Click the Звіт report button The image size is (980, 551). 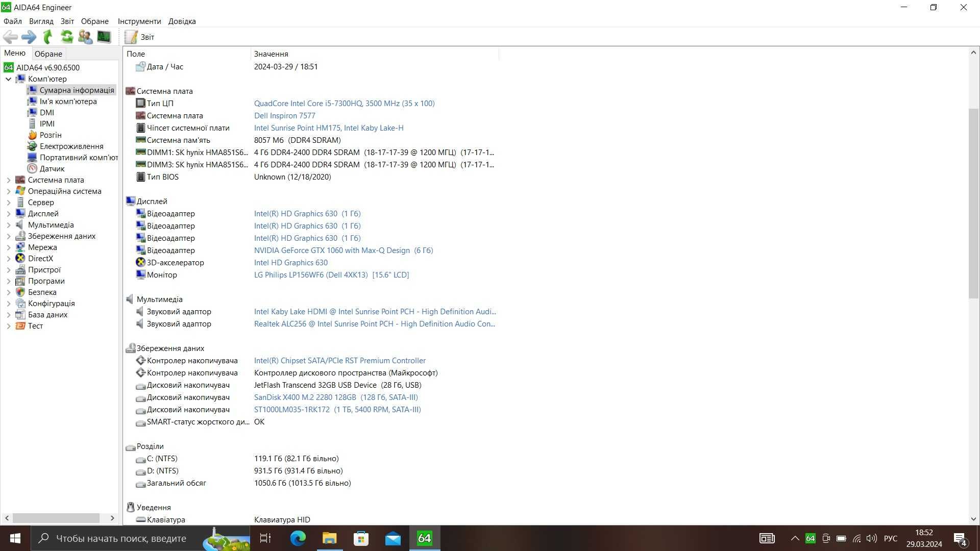(139, 37)
